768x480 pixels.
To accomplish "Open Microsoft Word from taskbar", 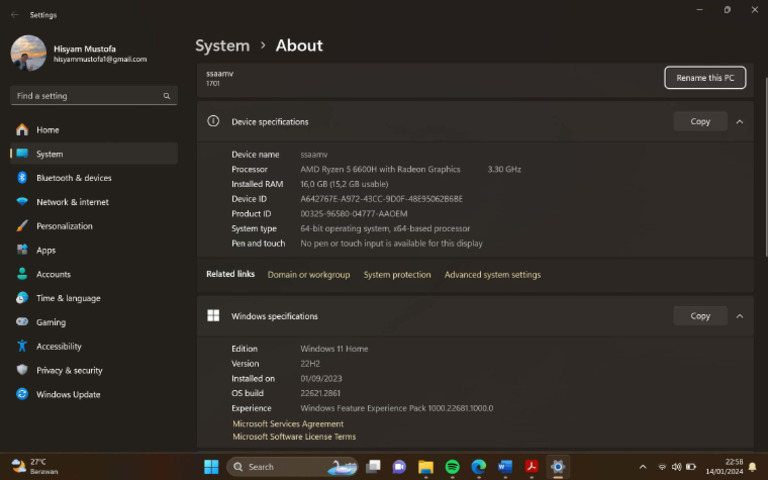I will point(505,467).
